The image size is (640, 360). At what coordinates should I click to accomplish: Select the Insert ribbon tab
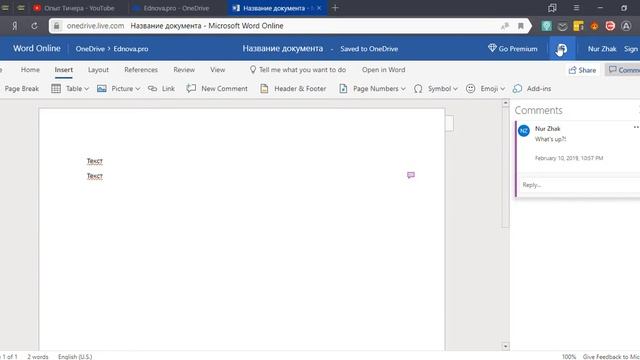pos(64,70)
